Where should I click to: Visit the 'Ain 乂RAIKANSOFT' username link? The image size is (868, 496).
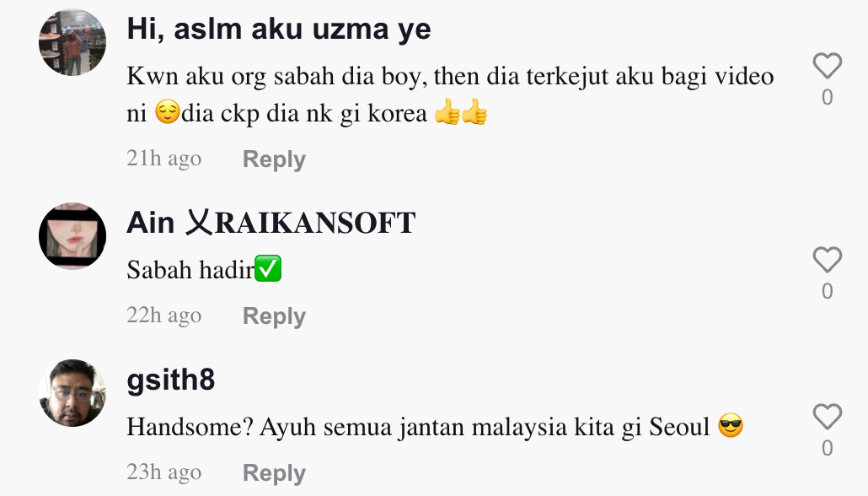pyautogui.click(x=271, y=223)
